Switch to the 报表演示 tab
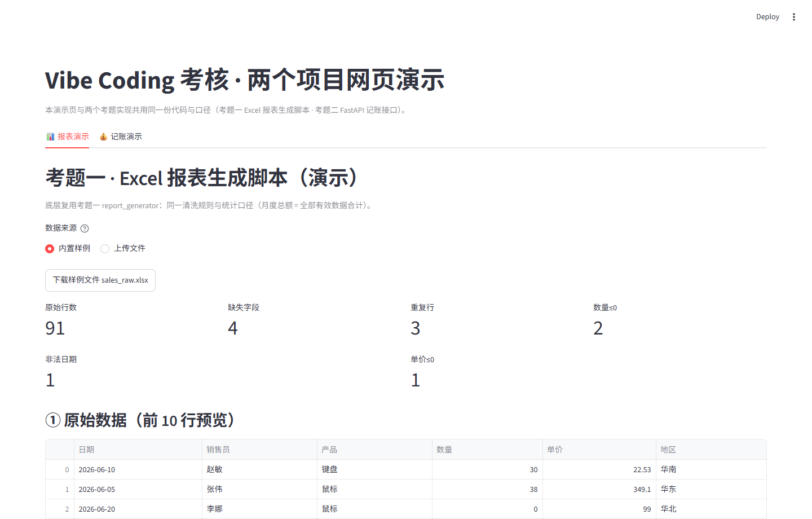 [67, 137]
